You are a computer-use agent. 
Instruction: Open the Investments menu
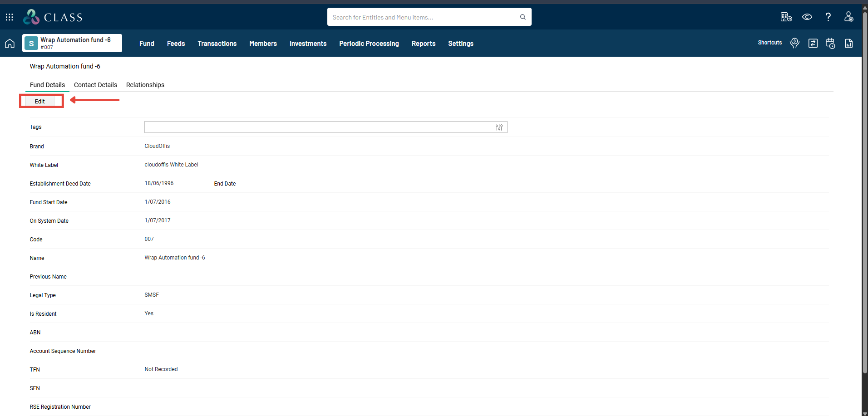pos(308,44)
